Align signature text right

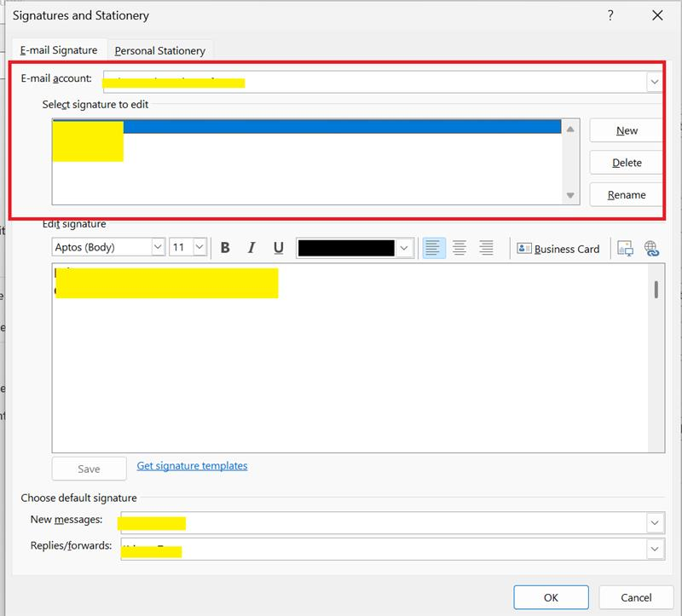486,248
